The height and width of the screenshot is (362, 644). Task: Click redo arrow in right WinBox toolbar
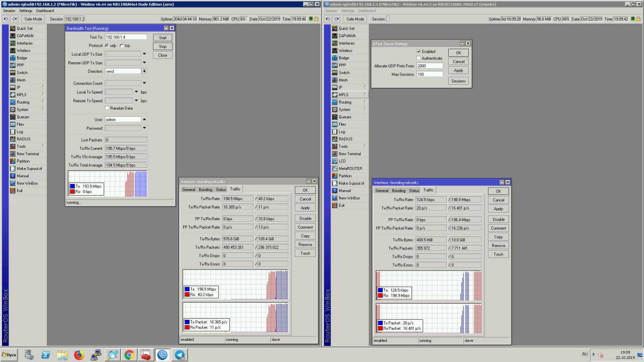point(337,19)
